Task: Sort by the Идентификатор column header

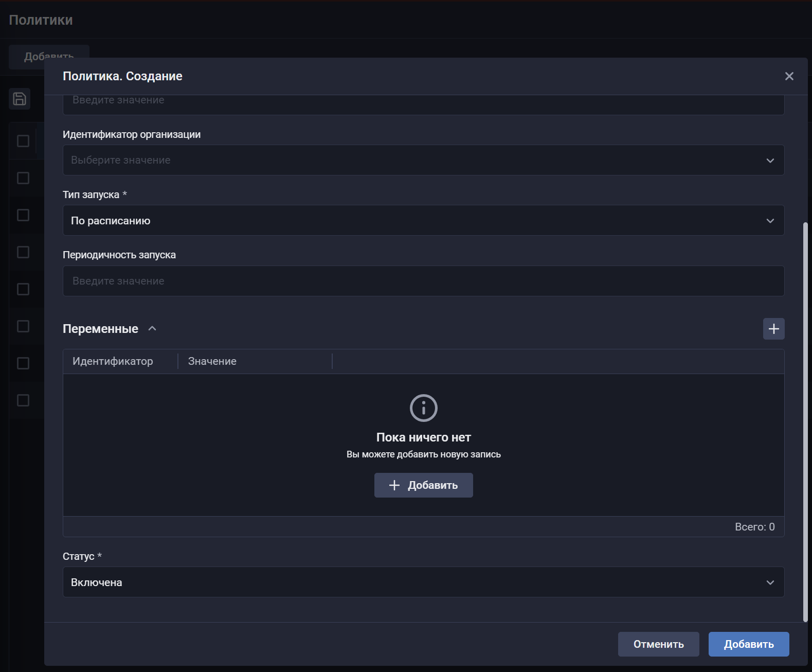Action: (113, 361)
